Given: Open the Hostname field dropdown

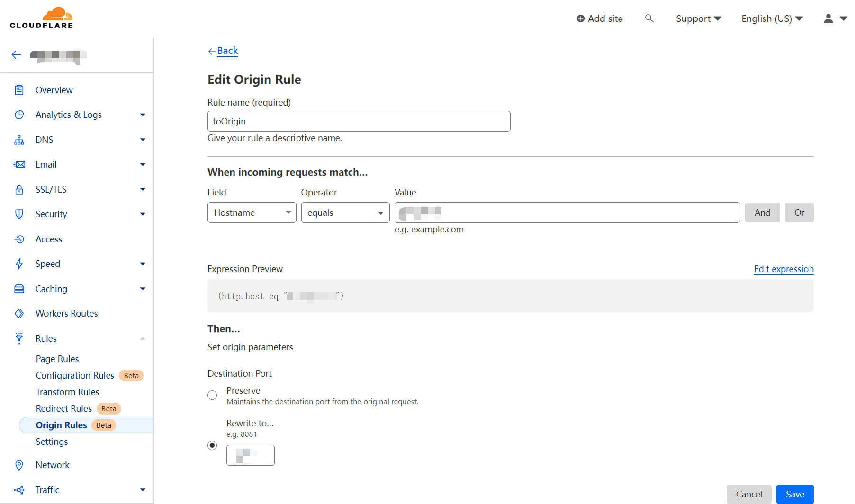Looking at the screenshot, I should tap(252, 212).
